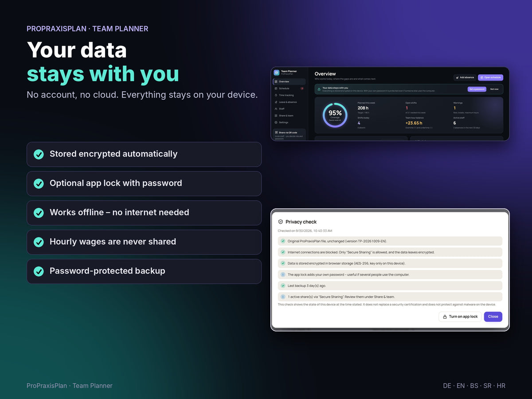The image size is (532, 399).
Task: Click the check icon beside 'Hourly wages are never shared'
Action: [39, 242]
